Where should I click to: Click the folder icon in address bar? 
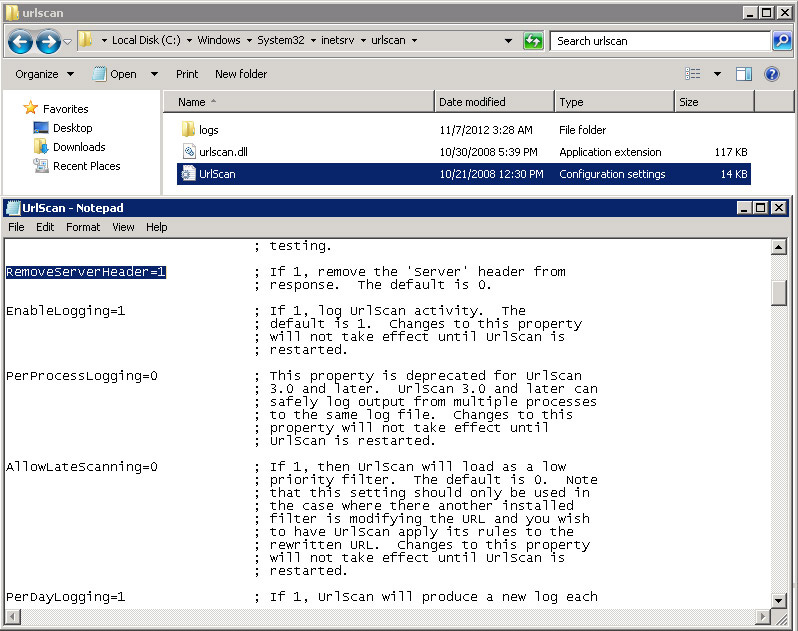(85, 40)
